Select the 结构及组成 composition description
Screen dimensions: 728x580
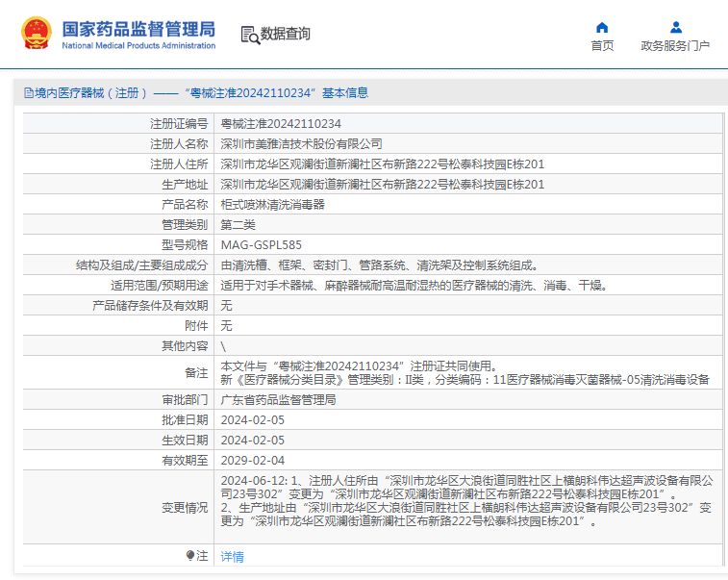(379, 265)
